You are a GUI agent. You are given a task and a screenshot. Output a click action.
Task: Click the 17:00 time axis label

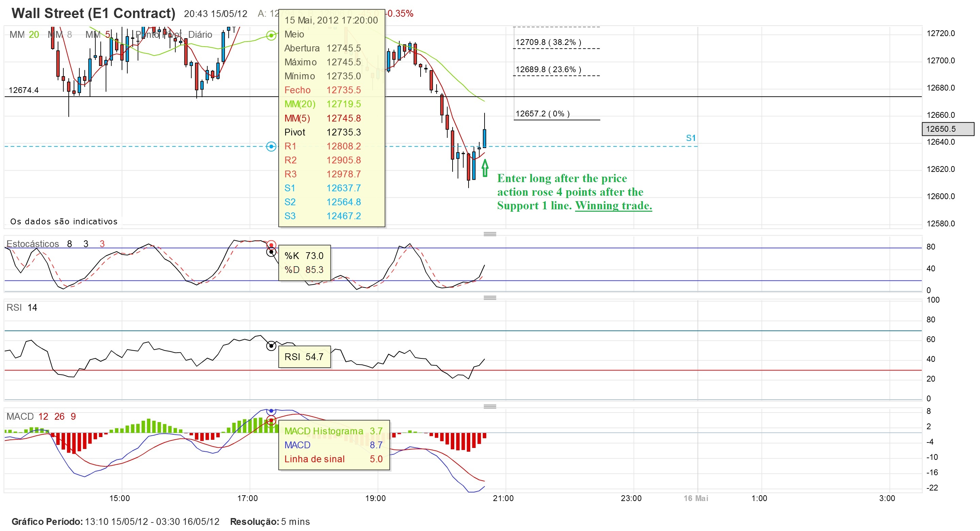tap(247, 498)
